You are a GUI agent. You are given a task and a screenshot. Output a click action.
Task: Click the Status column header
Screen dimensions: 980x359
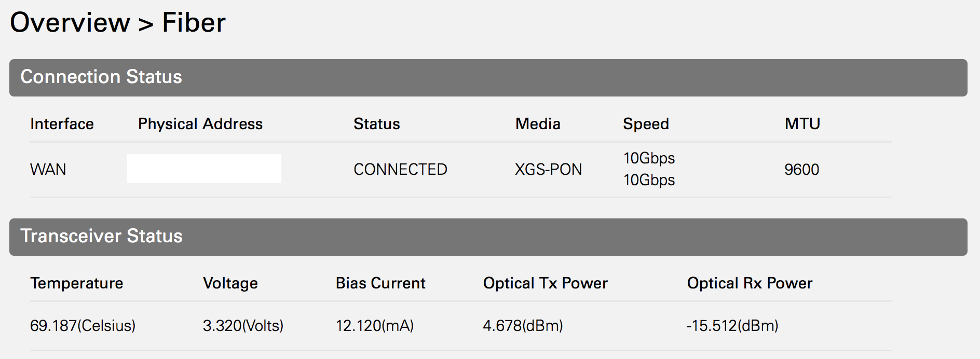click(376, 124)
